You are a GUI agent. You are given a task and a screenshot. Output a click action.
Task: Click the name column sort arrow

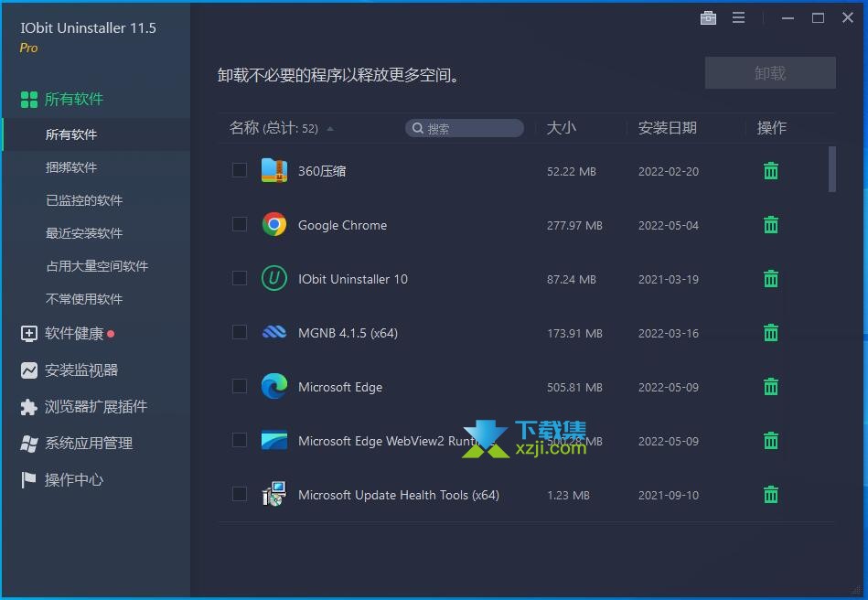(x=330, y=129)
